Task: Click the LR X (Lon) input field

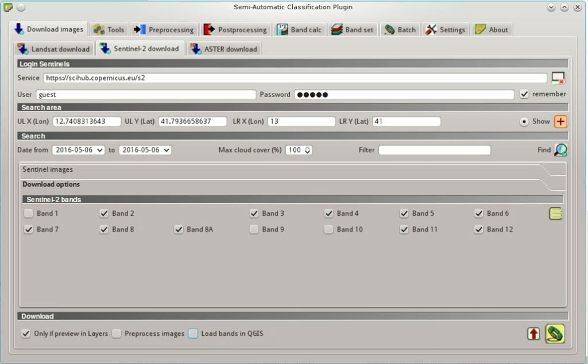Action: point(301,122)
